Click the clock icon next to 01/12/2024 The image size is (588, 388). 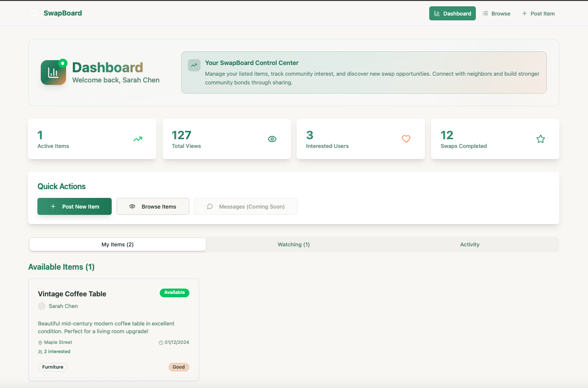tap(160, 342)
